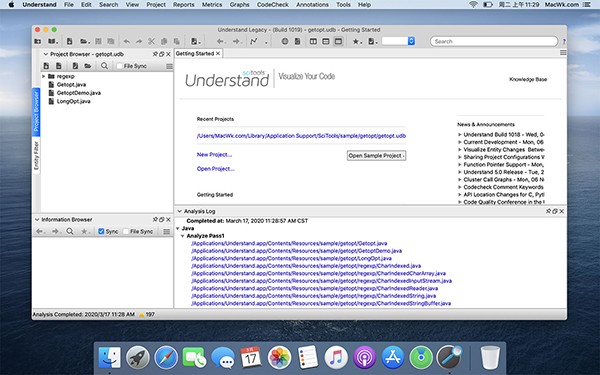The width and height of the screenshot is (600, 375).
Task: Collapse the Analyze Pass1 node
Action: tap(183, 236)
